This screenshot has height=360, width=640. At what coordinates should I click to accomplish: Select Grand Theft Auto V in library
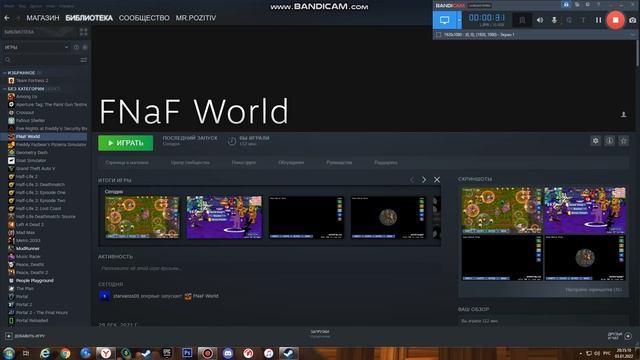[35, 169]
